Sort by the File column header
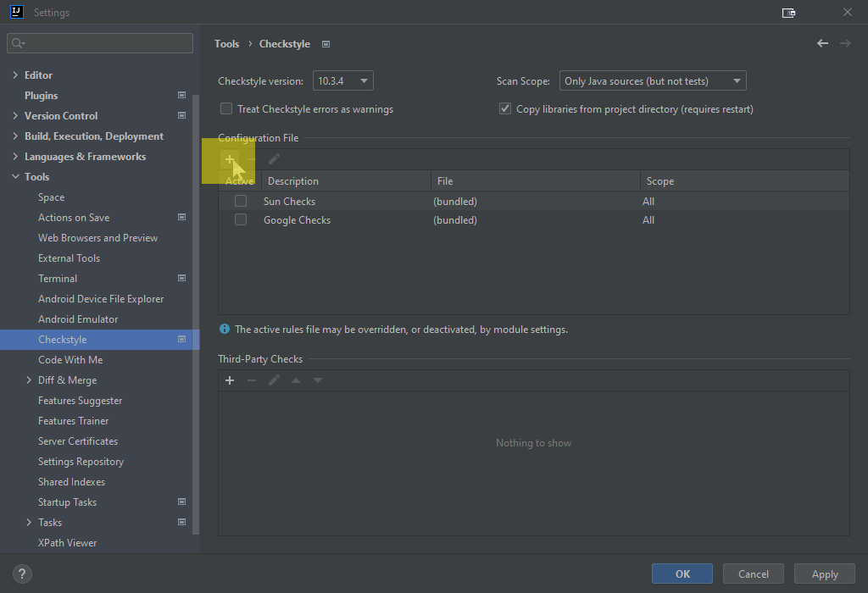 [536, 181]
